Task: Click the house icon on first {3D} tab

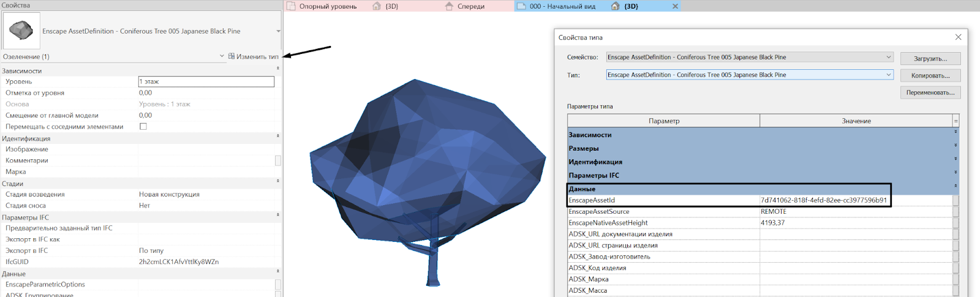Action: pos(377,6)
